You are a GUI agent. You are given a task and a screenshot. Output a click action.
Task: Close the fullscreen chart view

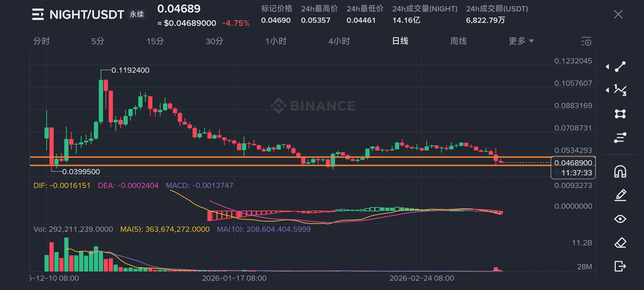click(618, 14)
